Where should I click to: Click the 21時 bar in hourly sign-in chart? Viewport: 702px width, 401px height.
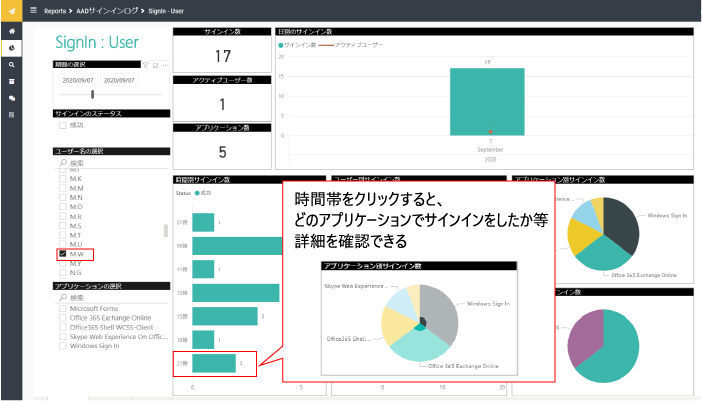[x=214, y=365]
